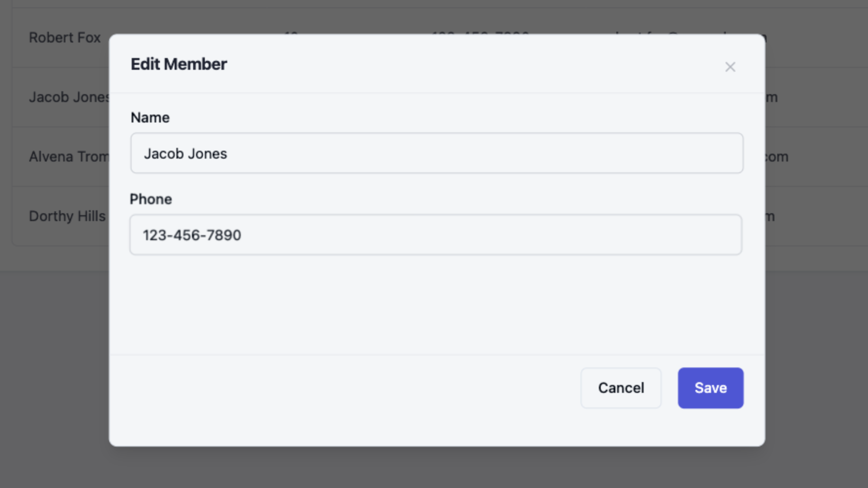Click the Phone field label
The height and width of the screenshot is (488, 868).
point(151,199)
